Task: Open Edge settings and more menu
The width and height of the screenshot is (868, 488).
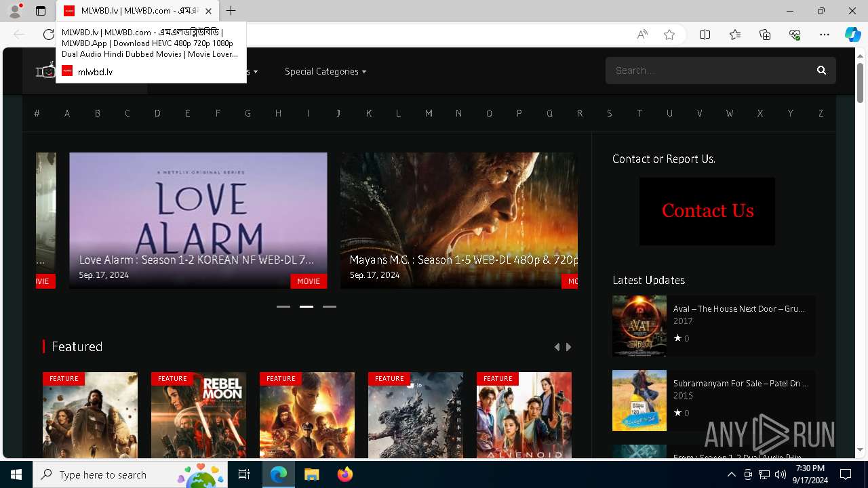Action: click(x=825, y=35)
